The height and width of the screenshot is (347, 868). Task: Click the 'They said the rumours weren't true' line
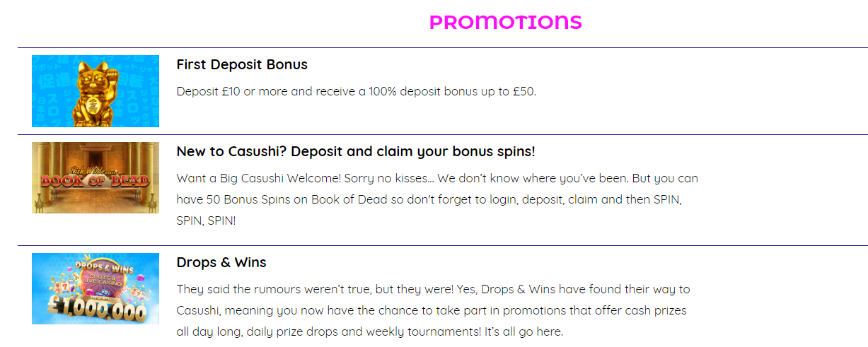tap(433, 289)
